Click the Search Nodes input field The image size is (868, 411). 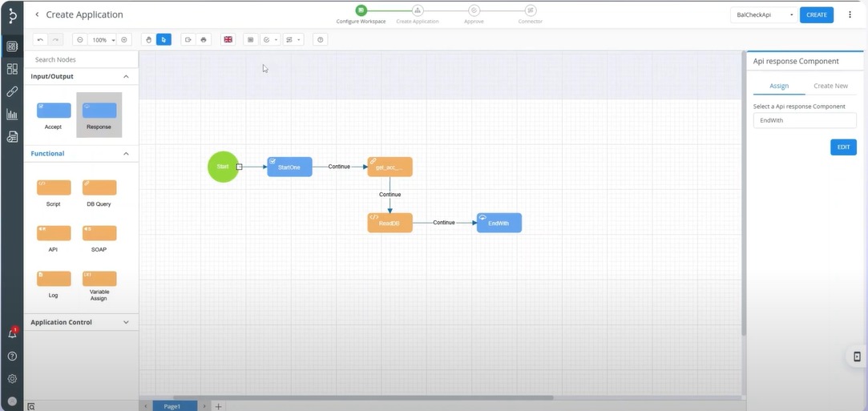(x=80, y=59)
